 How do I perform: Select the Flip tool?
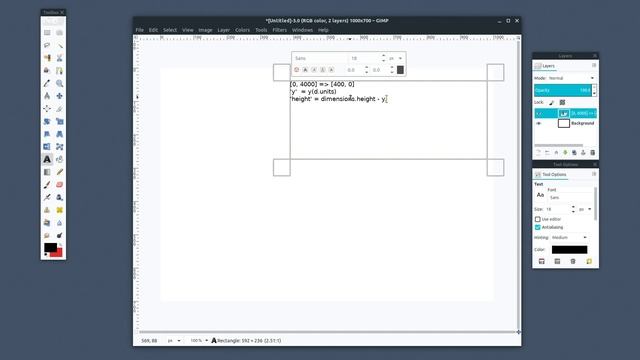pyautogui.click(x=47, y=147)
